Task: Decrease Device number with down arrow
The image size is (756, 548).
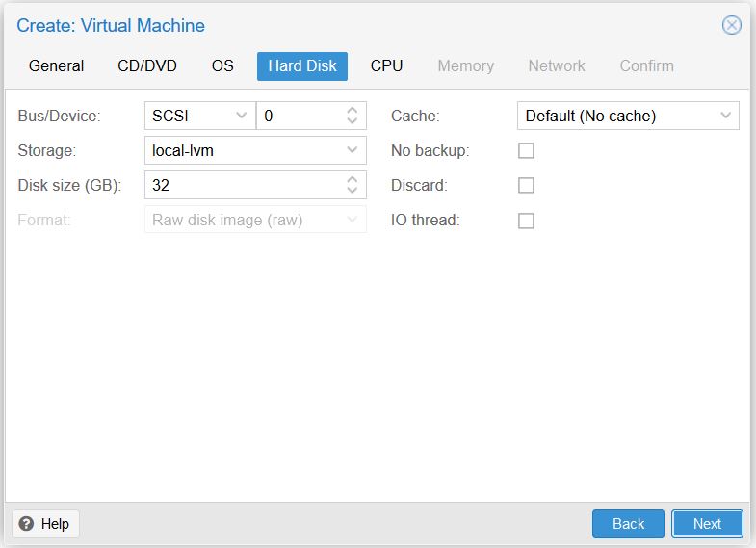Action: tap(352, 120)
